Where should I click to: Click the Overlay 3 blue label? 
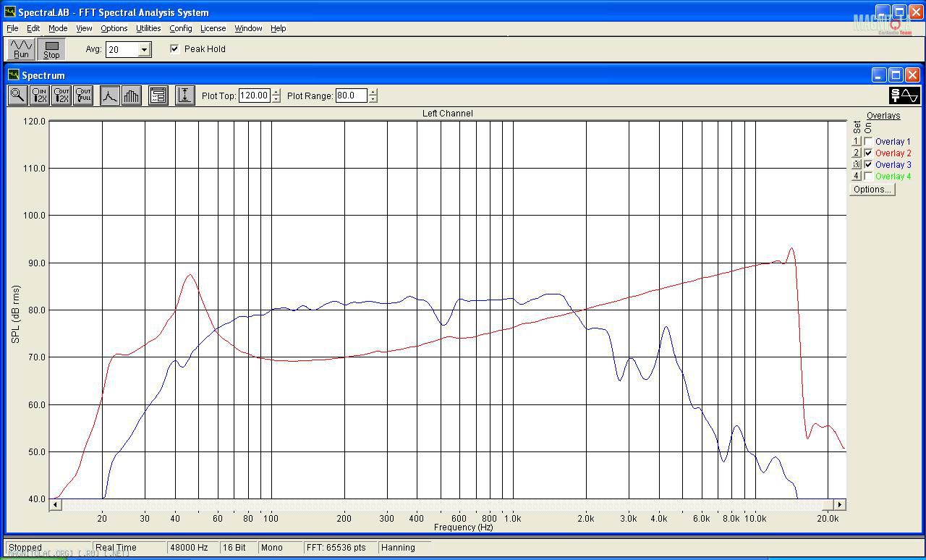(893, 165)
